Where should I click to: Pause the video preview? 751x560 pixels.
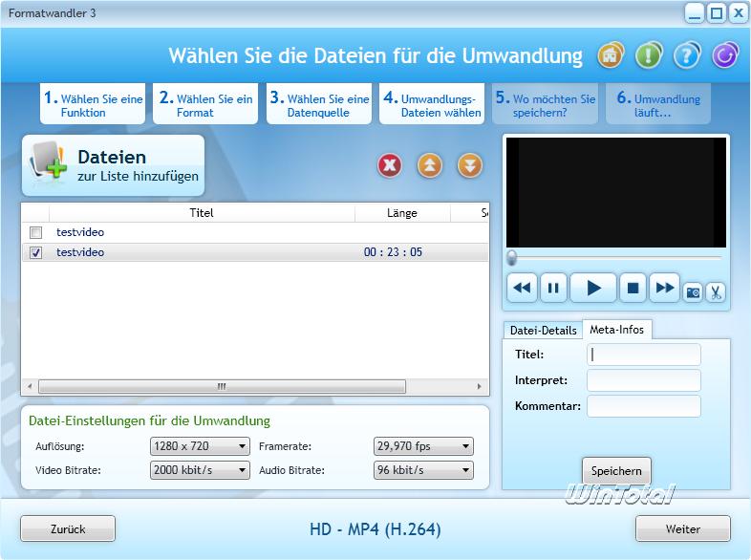pos(553,288)
